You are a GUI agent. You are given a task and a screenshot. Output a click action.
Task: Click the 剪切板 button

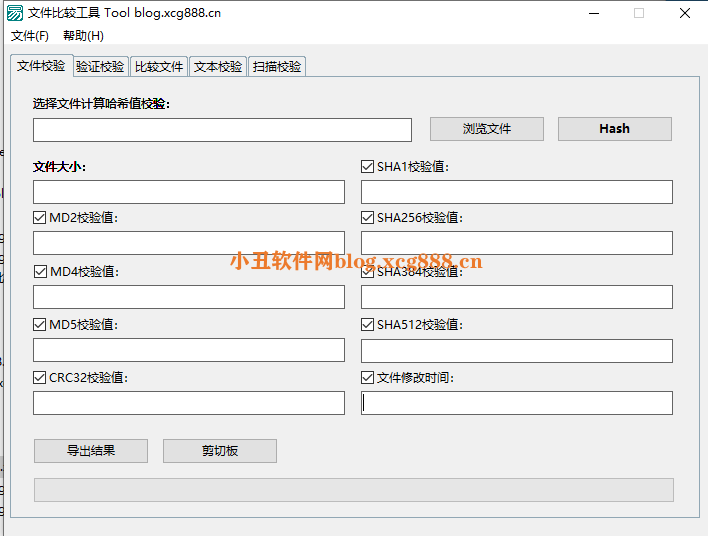coord(220,451)
